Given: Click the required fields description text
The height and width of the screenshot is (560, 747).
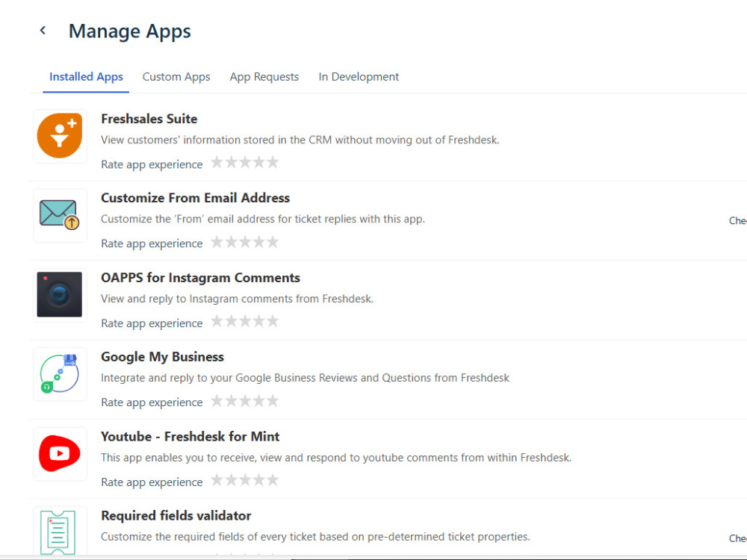Looking at the screenshot, I should [x=315, y=537].
